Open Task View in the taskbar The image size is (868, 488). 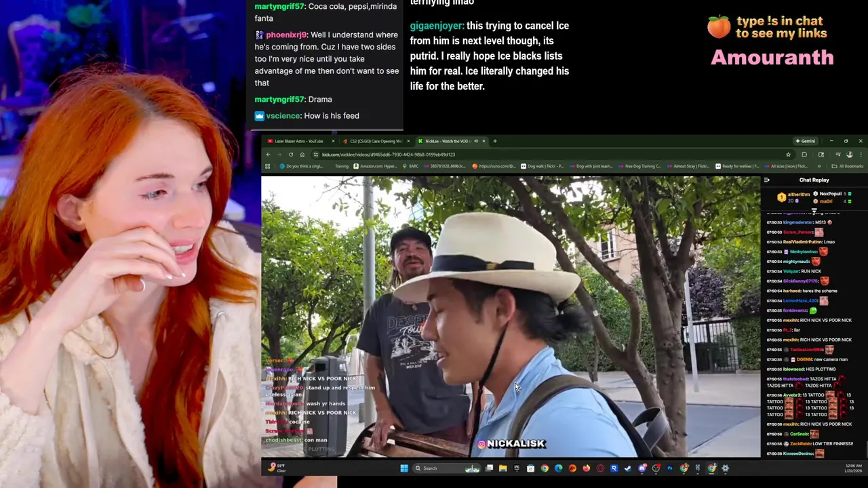click(489, 468)
